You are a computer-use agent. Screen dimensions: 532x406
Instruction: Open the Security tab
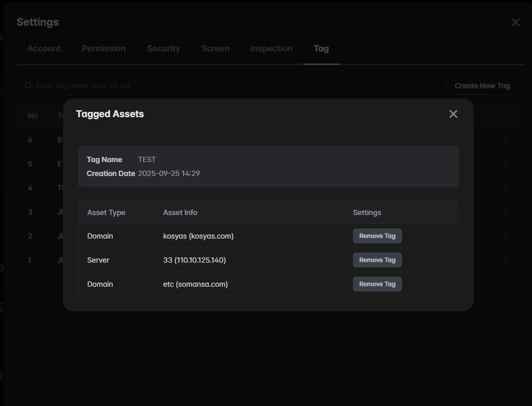tap(163, 49)
